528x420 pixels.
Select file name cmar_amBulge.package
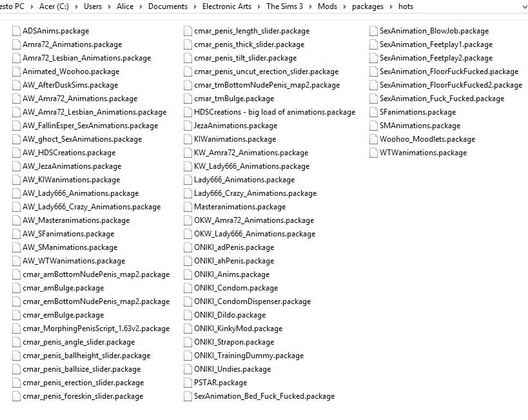coord(63,288)
